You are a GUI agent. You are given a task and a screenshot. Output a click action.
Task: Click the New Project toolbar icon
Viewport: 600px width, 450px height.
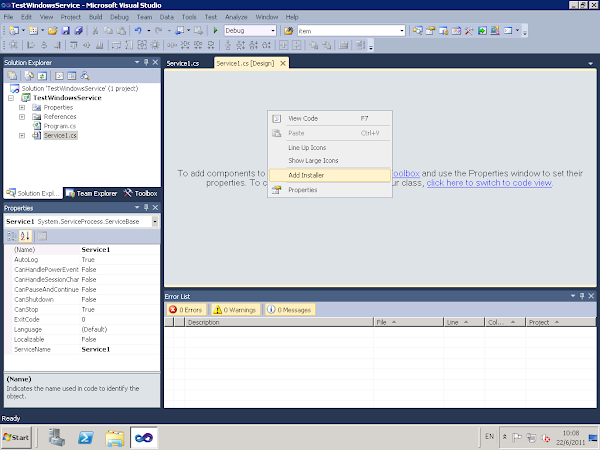pyautogui.click(x=14, y=31)
